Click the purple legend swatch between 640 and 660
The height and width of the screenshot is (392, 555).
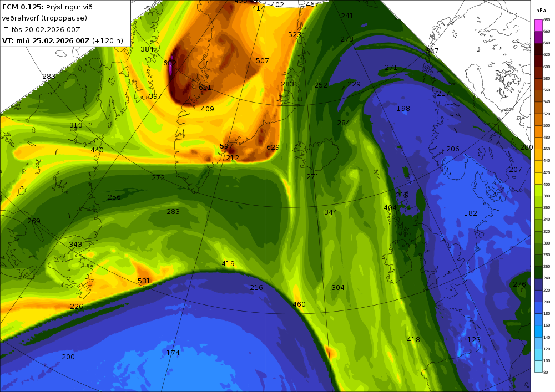tap(538, 37)
